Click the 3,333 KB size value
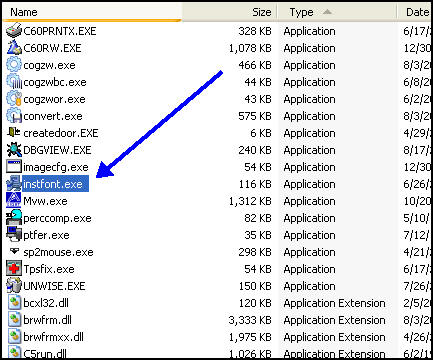This screenshot has height=360, width=433. pyautogui.click(x=250, y=320)
